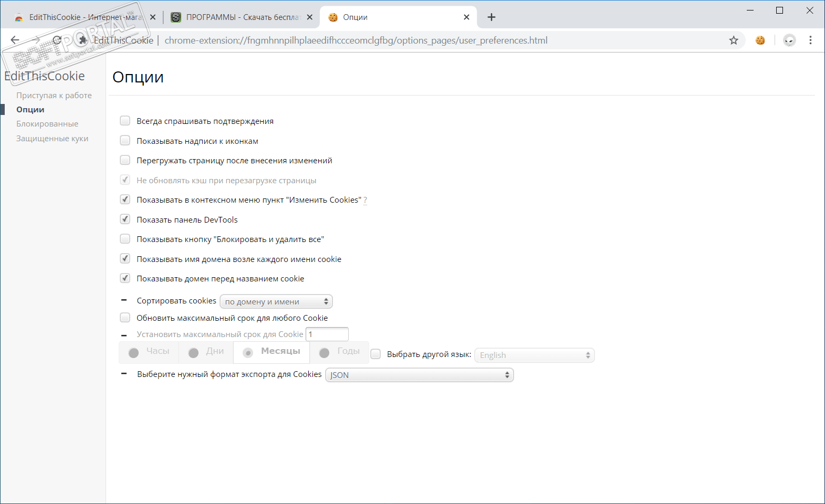Close the EditThisCookie Интернет-магазин tab
Screen dimensions: 825x504
pyautogui.click(x=153, y=17)
